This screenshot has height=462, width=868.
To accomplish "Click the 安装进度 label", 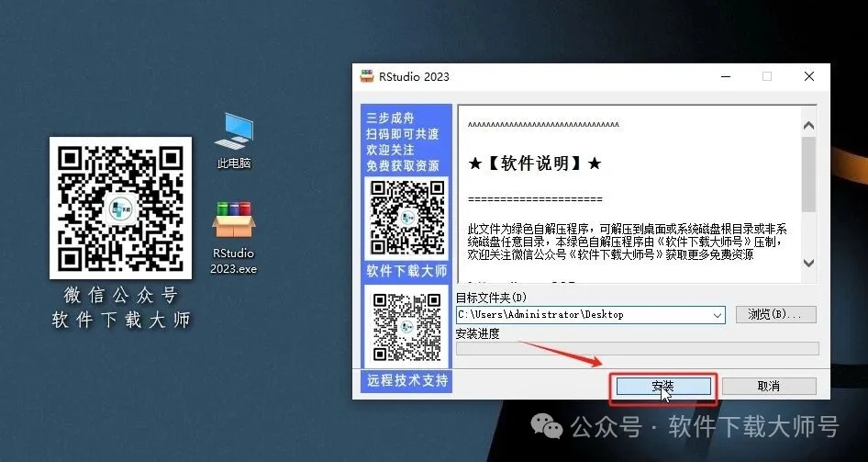I will point(478,333).
